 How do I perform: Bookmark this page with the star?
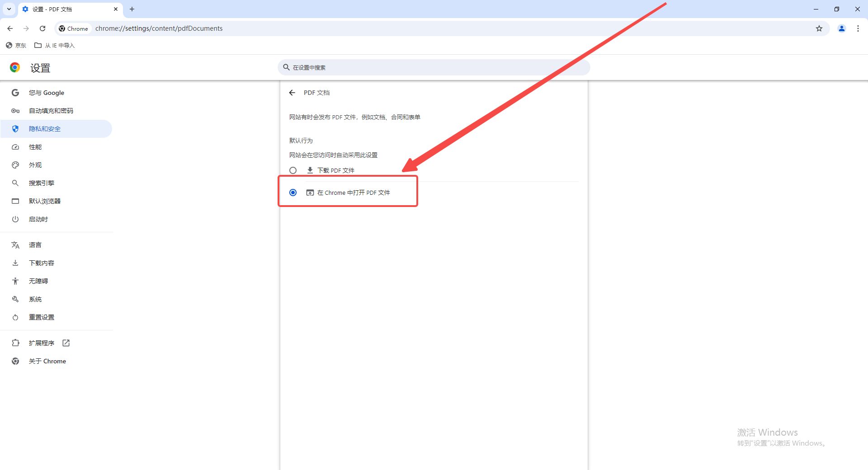tap(819, 28)
